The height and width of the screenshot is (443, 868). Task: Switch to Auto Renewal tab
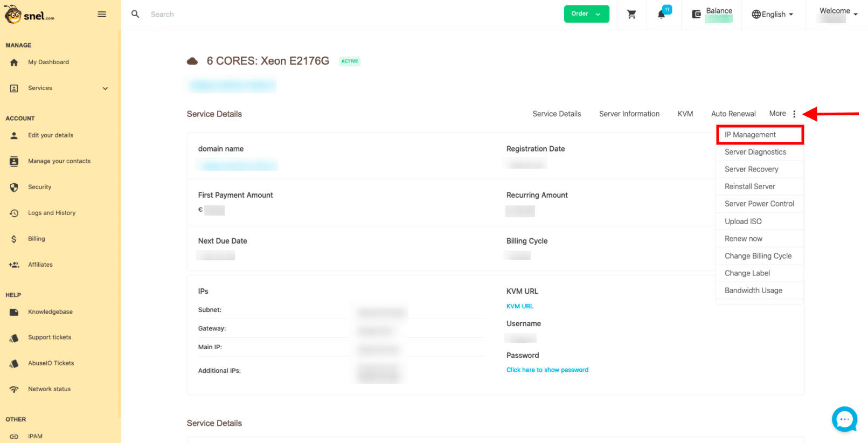[x=733, y=114]
